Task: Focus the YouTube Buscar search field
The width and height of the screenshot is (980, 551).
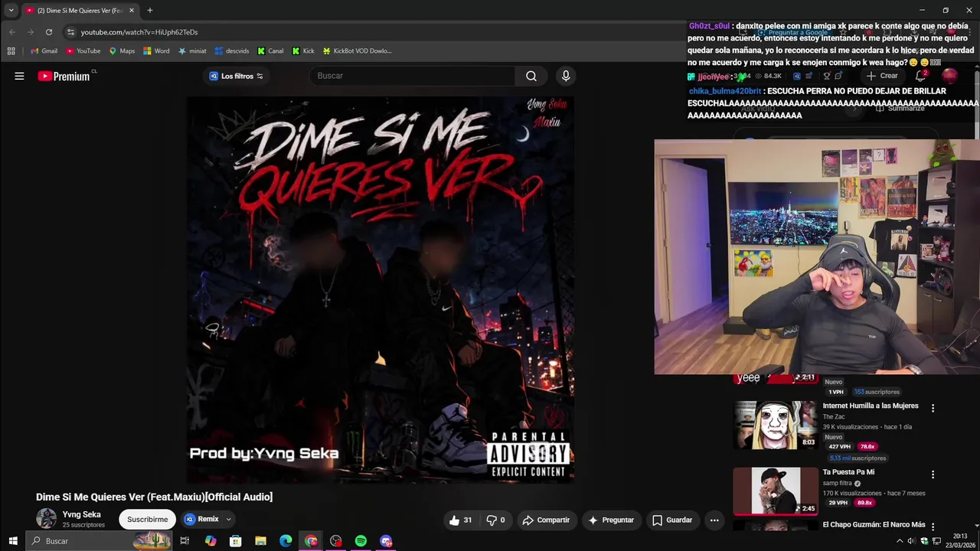Action: tap(413, 76)
